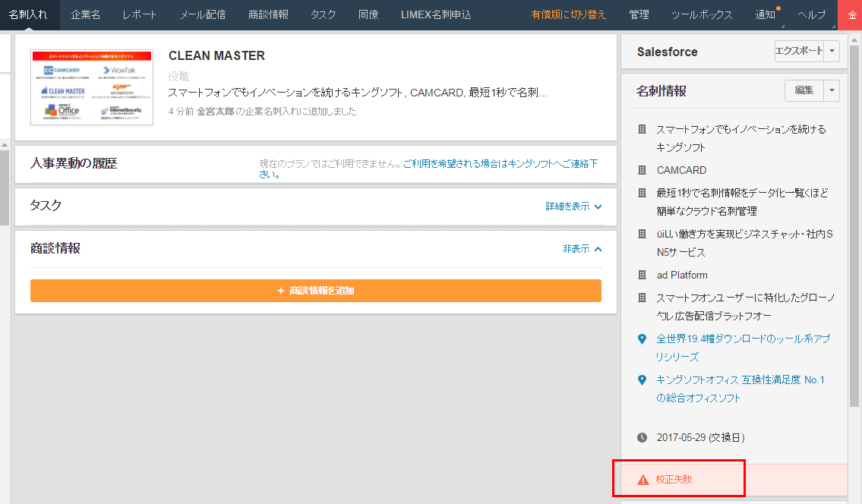The image size is (862, 504).
Task: Click the scrollbar up arrow on right panel
Action: point(854,39)
